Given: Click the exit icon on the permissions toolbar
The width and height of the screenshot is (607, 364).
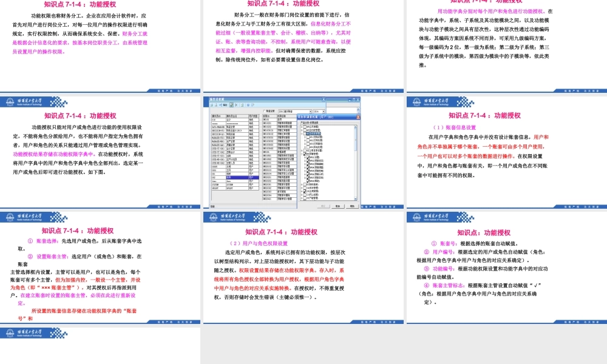Looking at the screenshot, I should tap(253, 104).
